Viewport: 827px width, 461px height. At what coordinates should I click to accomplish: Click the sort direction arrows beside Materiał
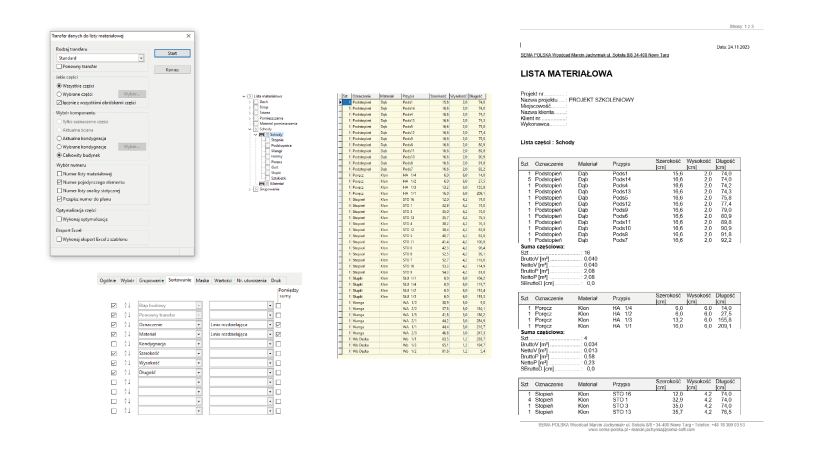[x=128, y=334]
